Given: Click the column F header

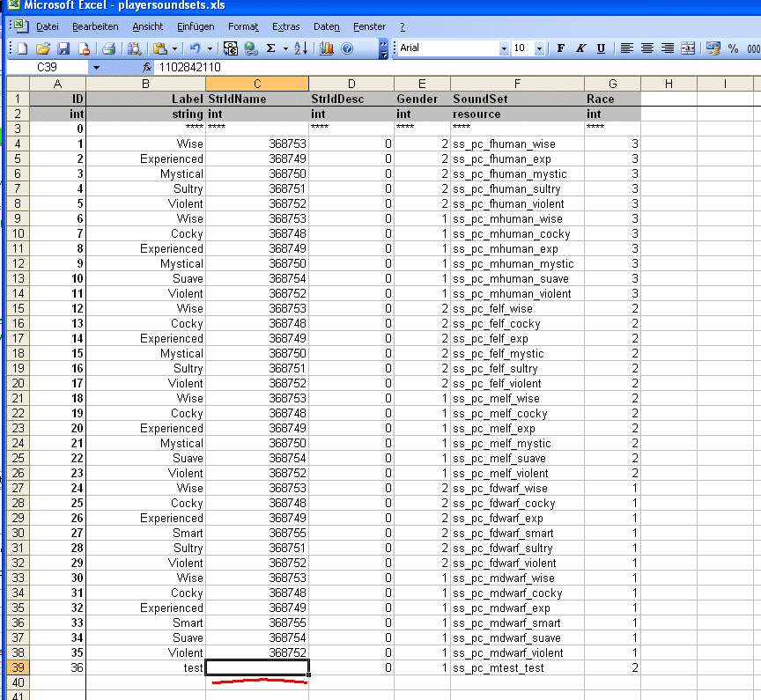Looking at the screenshot, I should coord(516,84).
